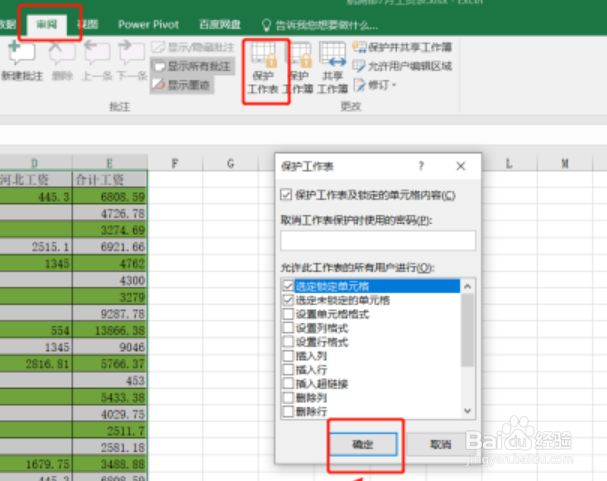
Task: Click the Share Workbook (共享工作簿) icon
Action: click(332, 69)
